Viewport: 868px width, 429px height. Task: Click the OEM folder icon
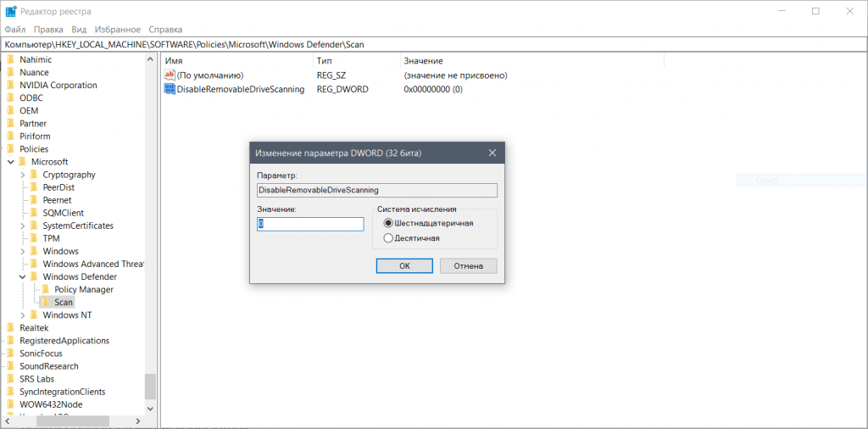click(10, 111)
